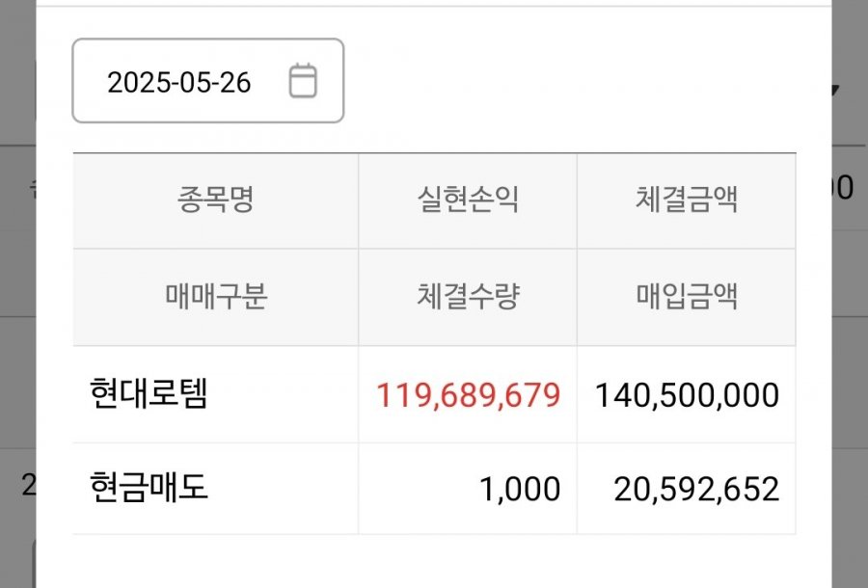The width and height of the screenshot is (868, 588).
Task: Click the partially hidden number at right edge
Action: (842, 188)
